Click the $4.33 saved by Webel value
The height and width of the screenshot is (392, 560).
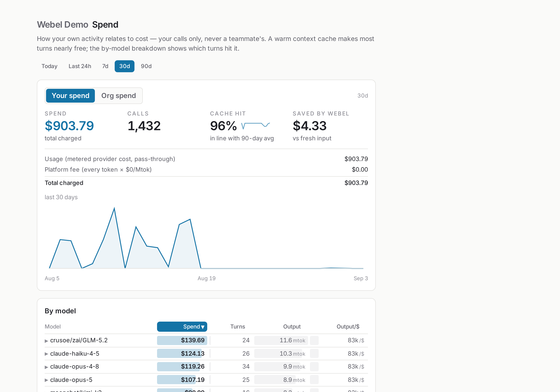(x=309, y=126)
